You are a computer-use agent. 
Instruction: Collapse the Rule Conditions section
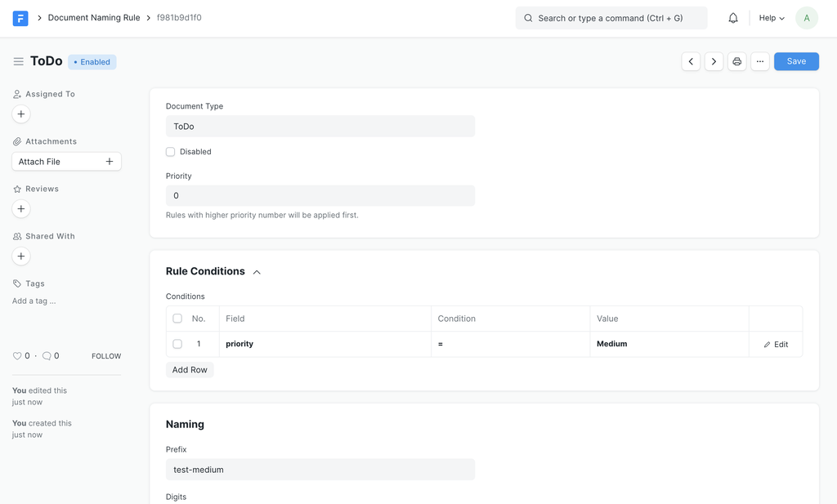[x=257, y=272]
